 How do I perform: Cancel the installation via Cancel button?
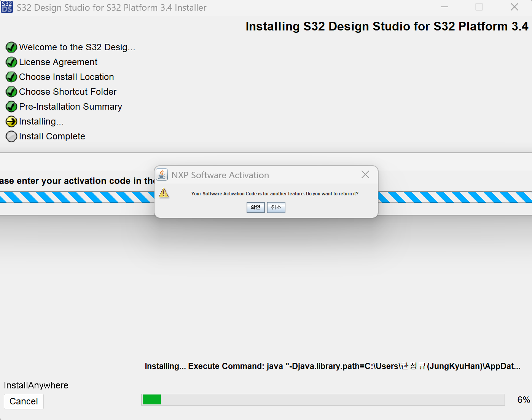click(x=24, y=401)
